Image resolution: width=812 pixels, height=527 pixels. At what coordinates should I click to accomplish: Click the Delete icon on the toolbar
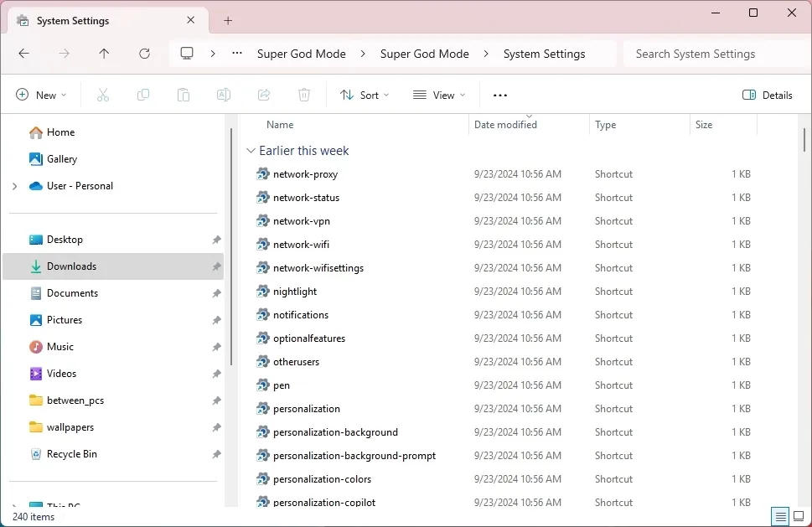click(303, 95)
